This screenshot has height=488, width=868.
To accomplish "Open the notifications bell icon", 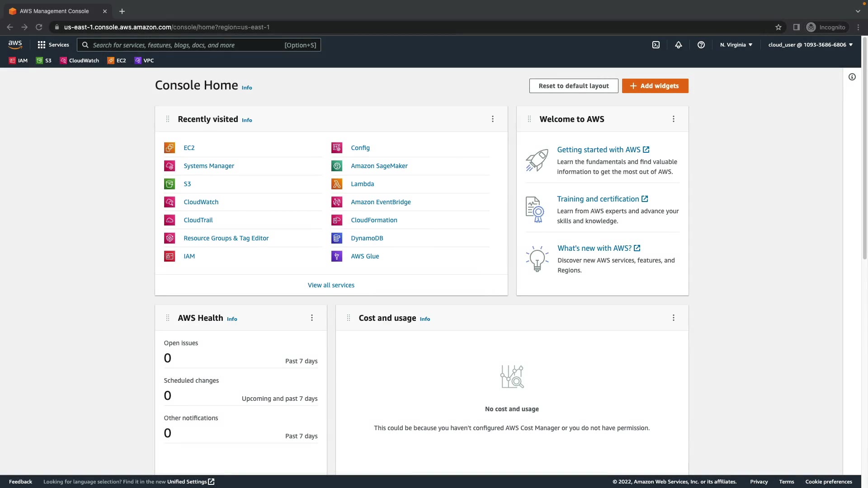I will tap(679, 45).
